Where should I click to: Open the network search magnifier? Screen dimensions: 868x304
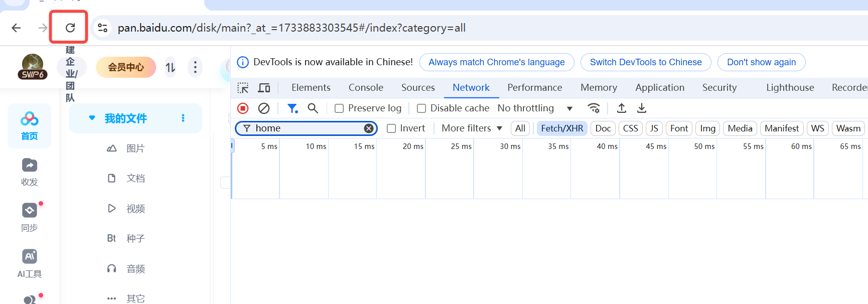313,108
